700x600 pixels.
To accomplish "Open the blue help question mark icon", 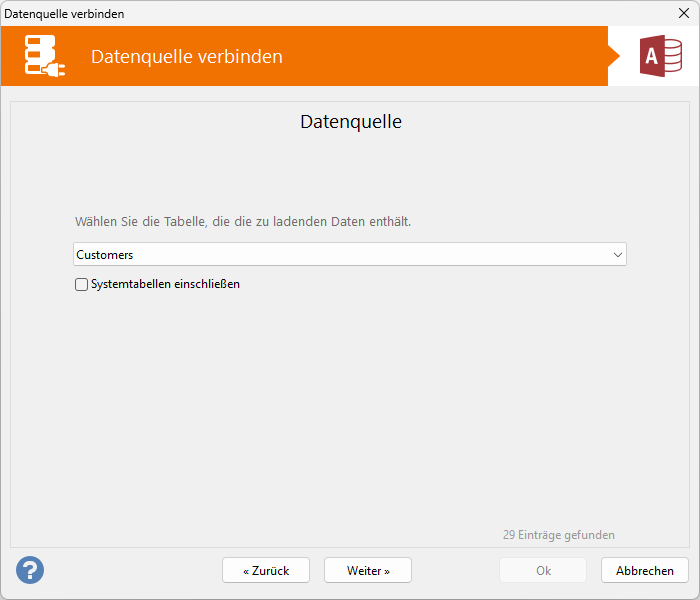I will pyautogui.click(x=30, y=570).
